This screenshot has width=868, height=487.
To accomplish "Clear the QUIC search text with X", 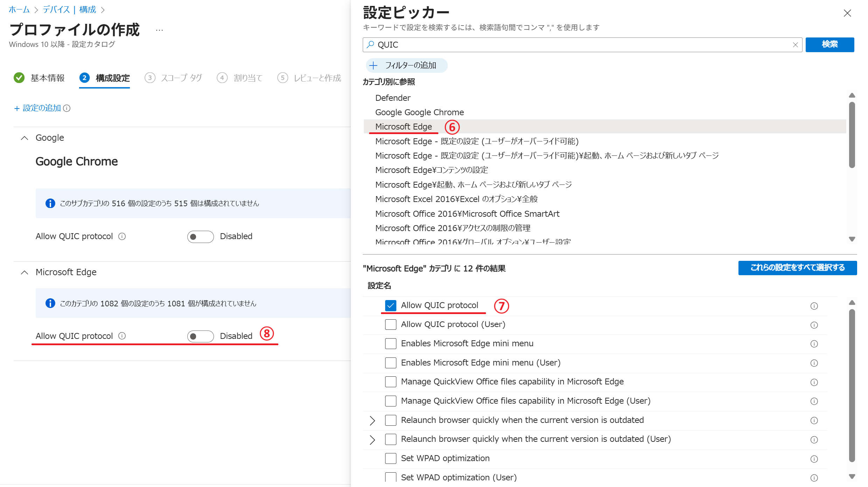I will pos(795,45).
